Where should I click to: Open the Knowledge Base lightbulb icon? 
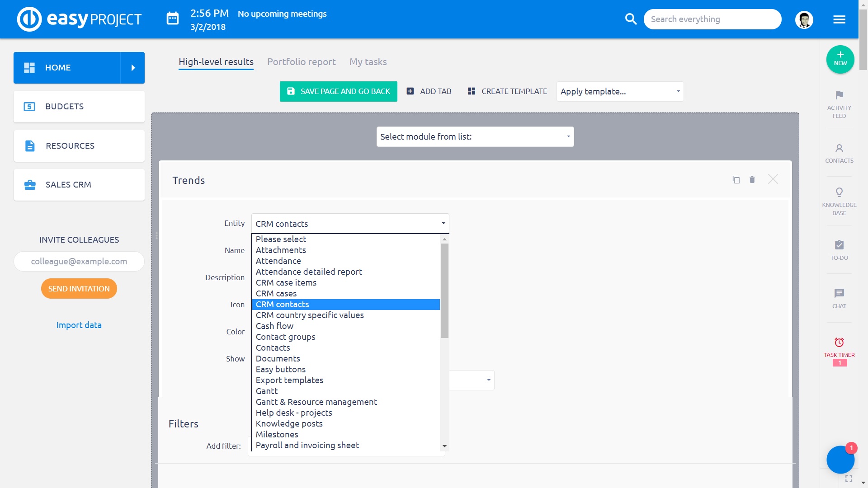[x=839, y=192]
